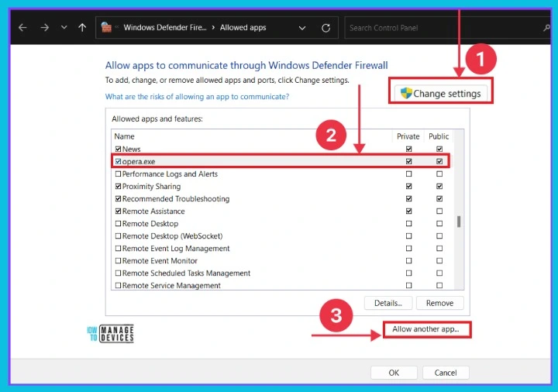Open recent locations chevron

coord(64,27)
